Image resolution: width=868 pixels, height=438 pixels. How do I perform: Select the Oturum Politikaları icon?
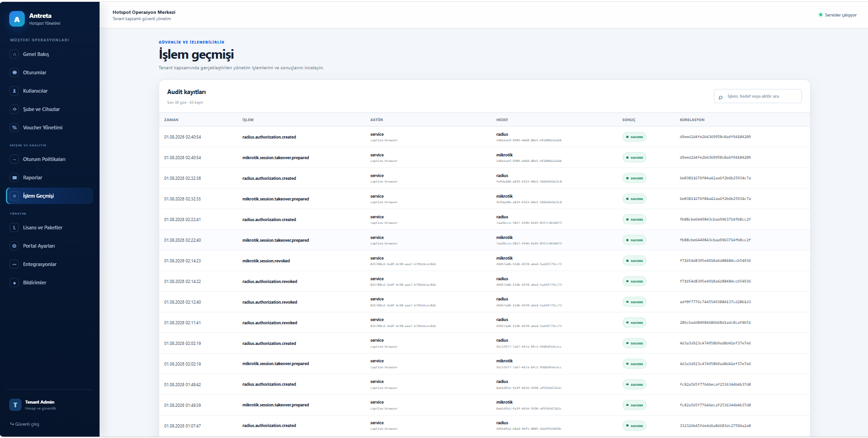coord(15,159)
